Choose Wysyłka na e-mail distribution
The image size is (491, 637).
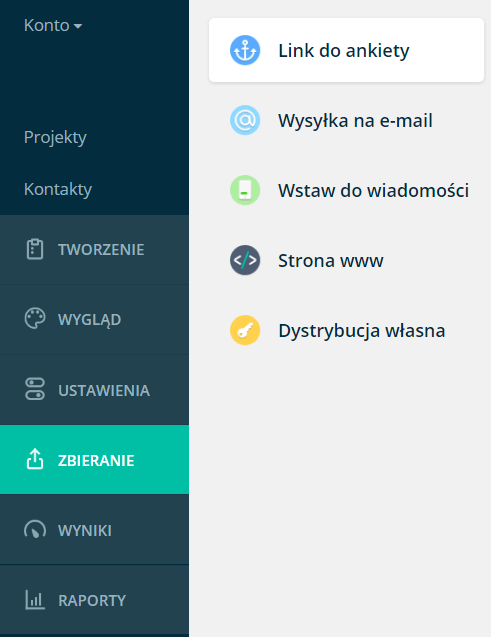coord(346,120)
